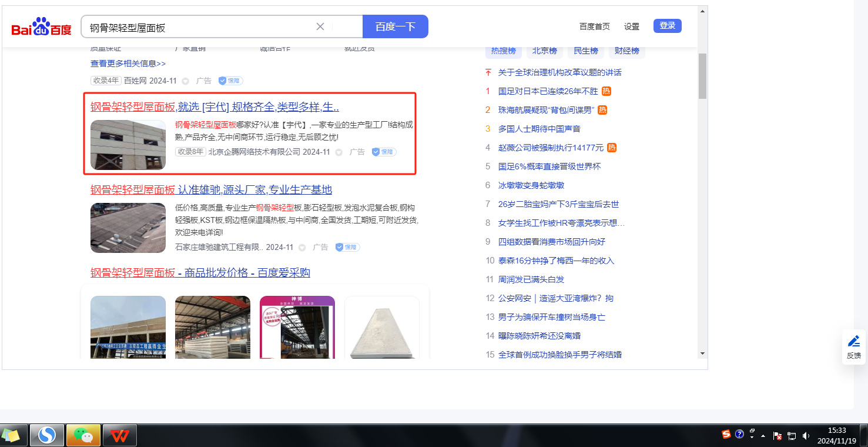868x447 pixels.
Task: Expand dropdown arrow beside 百姓网 2024-11
Action: point(185,81)
